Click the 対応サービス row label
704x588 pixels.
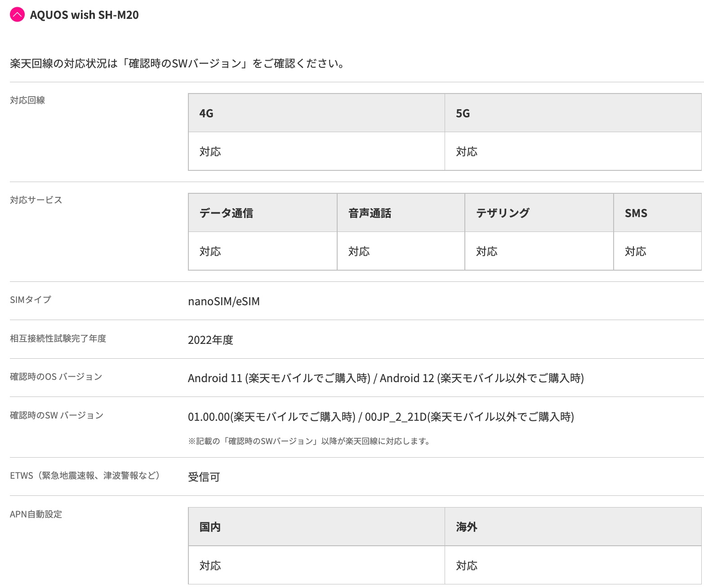coord(36,200)
